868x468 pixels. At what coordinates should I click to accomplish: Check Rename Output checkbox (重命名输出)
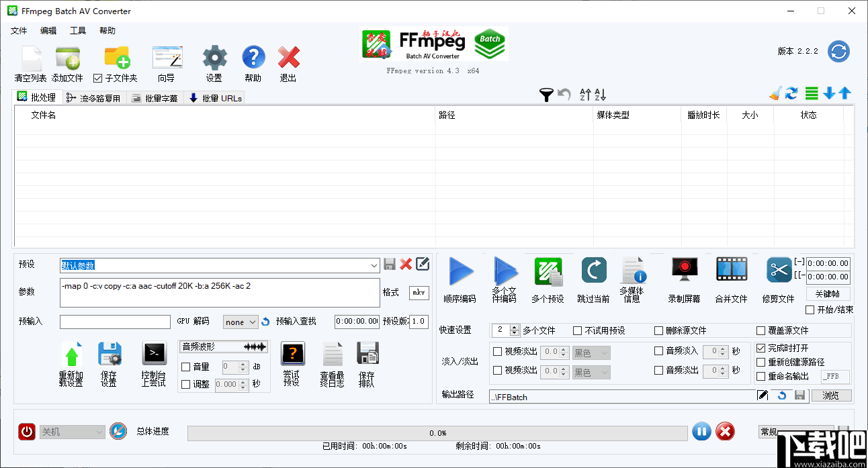761,377
